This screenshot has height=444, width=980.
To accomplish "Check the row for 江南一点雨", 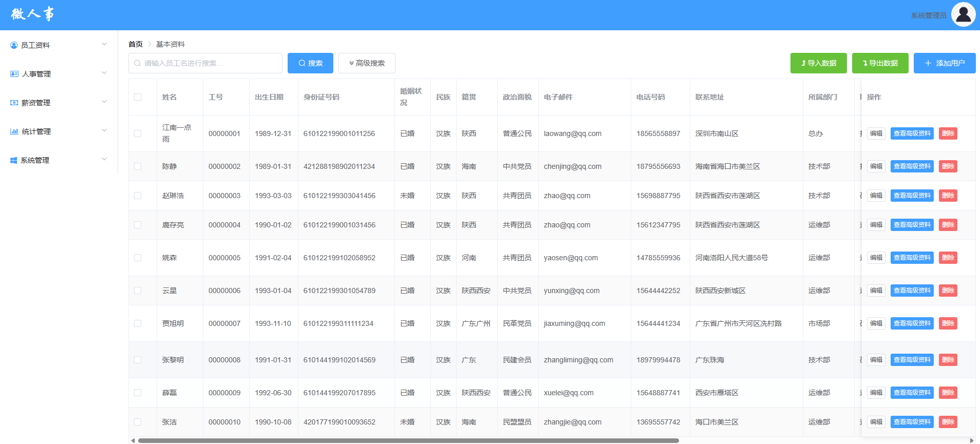I will [138, 133].
